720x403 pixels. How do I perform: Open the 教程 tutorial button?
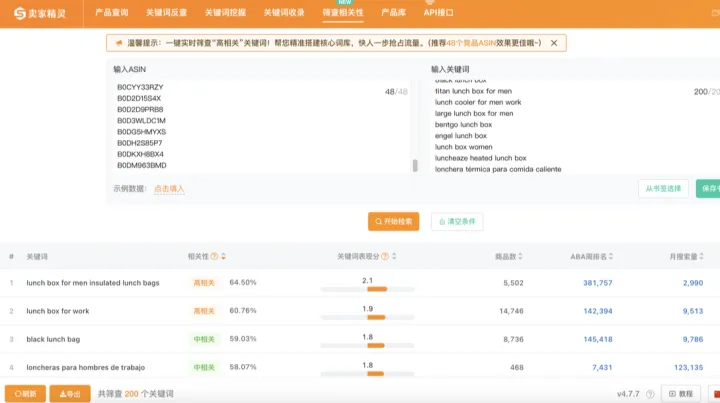pos(681,394)
